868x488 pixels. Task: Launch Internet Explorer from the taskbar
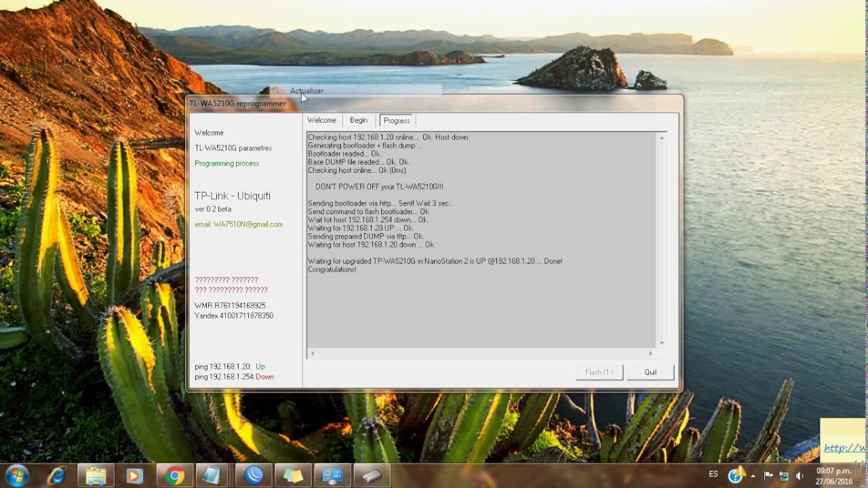tap(56, 476)
